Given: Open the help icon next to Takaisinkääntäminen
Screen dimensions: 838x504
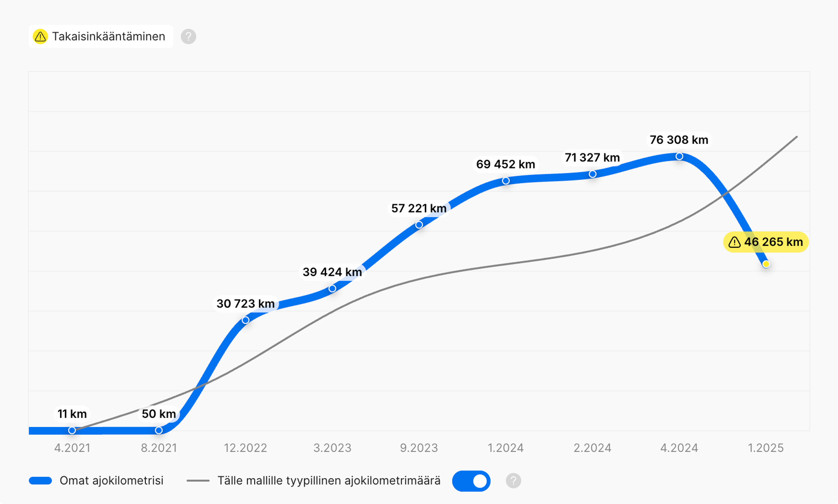Looking at the screenshot, I should 188,36.
